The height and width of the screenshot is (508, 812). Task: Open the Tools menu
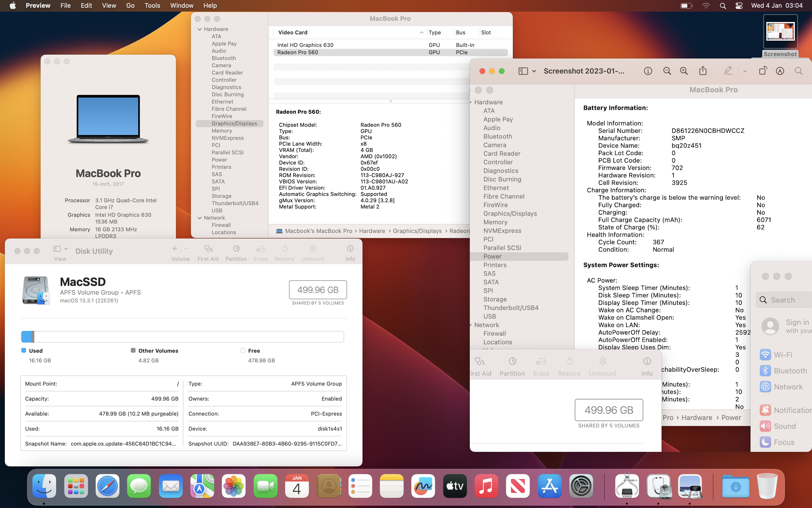152,6
